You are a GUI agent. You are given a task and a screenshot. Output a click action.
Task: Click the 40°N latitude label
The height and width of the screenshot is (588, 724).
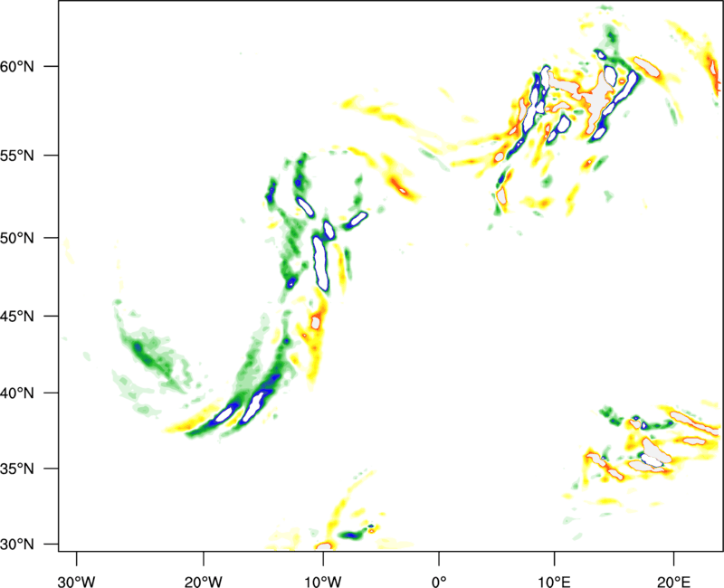(16, 394)
